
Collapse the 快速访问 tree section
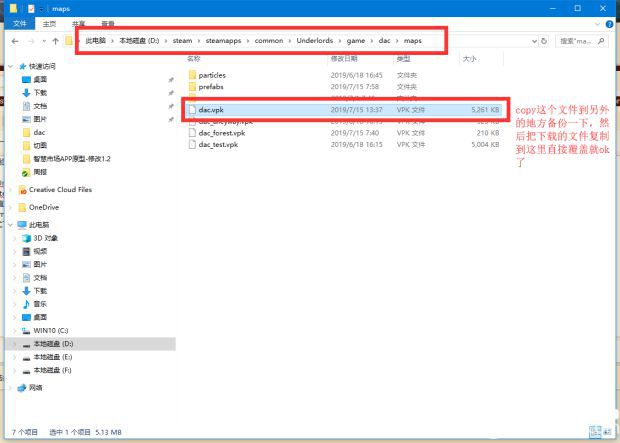pyautogui.click(x=11, y=66)
